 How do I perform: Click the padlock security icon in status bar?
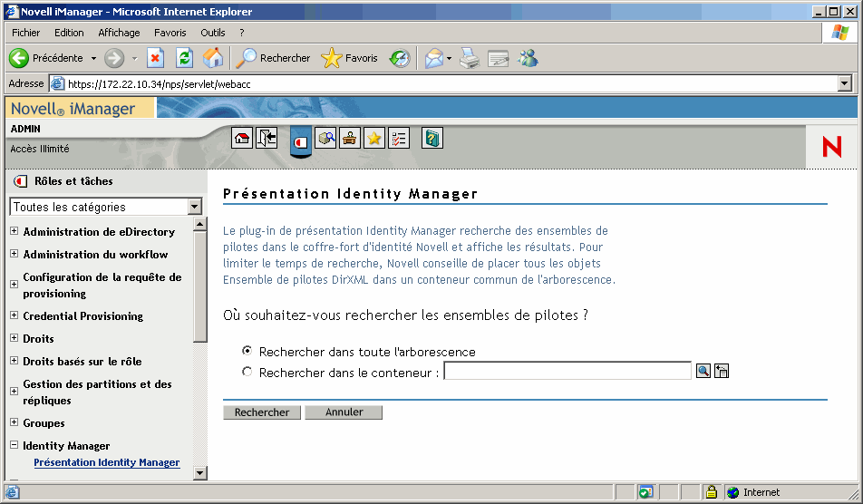(x=711, y=492)
